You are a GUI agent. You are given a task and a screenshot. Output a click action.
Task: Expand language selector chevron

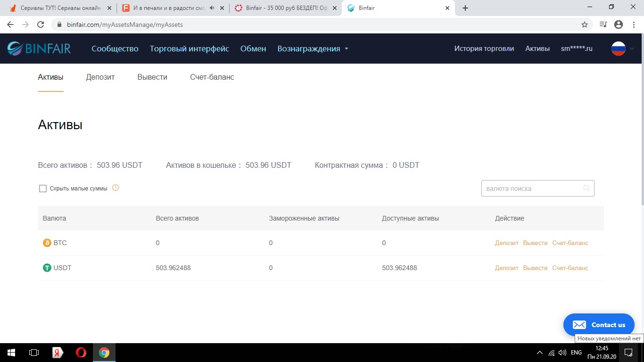(x=632, y=49)
